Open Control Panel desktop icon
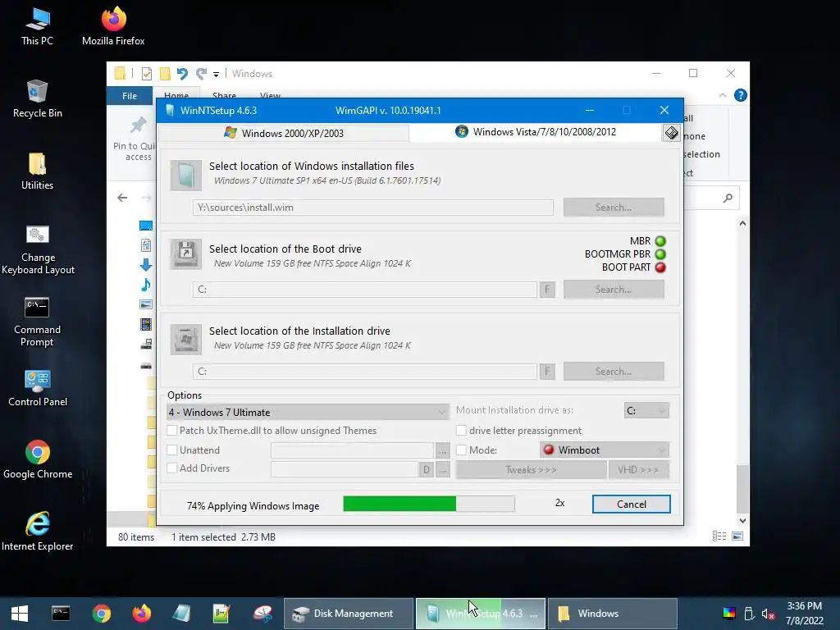This screenshot has width=840, height=630. pos(38,388)
